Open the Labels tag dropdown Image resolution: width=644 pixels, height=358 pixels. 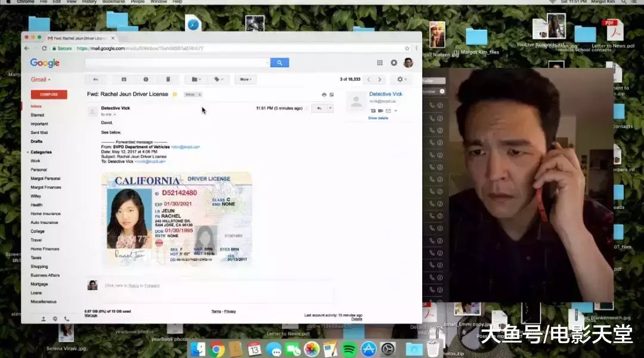tap(218, 80)
